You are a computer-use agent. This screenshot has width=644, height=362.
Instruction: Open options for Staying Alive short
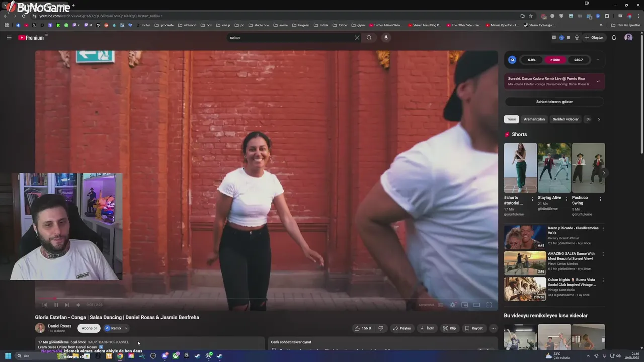pyautogui.click(x=567, y=199)
